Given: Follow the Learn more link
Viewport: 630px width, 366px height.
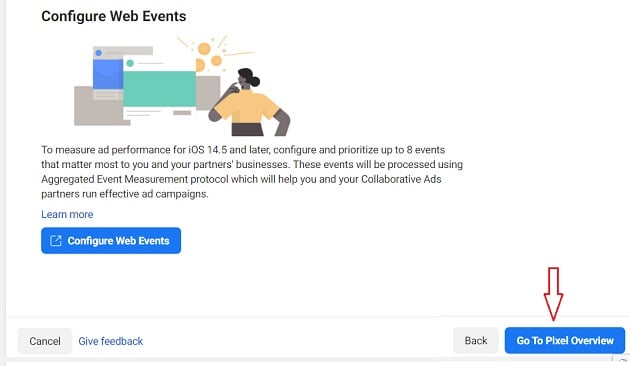Looking at the screenshot, I should click(67, 214).
